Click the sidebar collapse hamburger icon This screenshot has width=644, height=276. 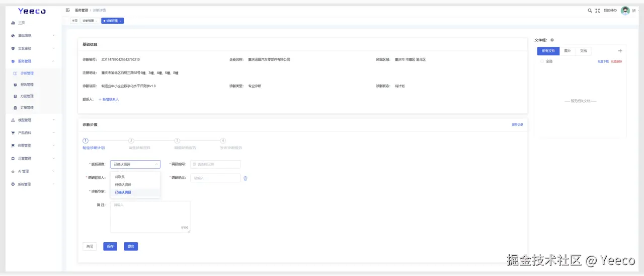[68, 10]
